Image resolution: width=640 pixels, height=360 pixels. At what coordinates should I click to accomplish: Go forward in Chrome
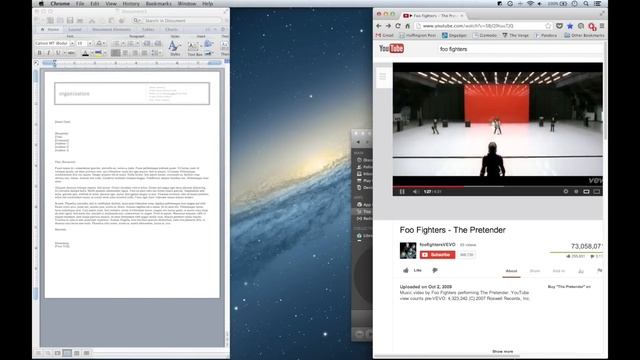[x=388, y=26]
